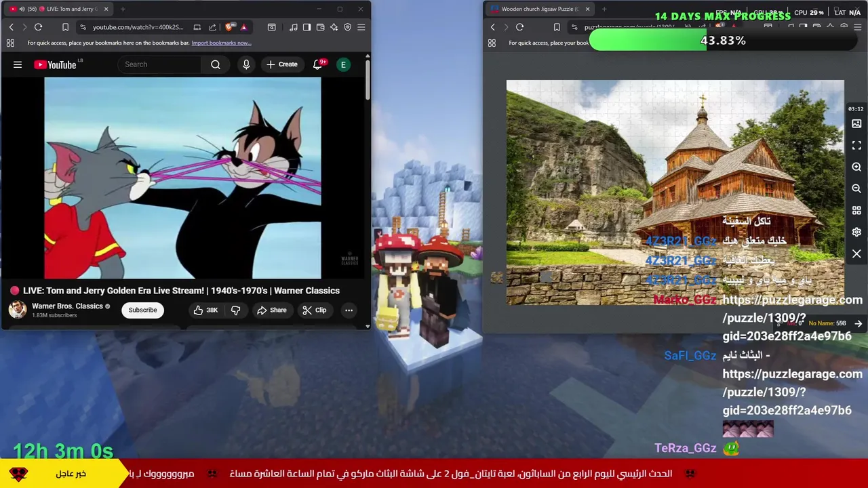Click the wooden church puzzle image
The image size is (868, 488).
click(x=675, y=192)
